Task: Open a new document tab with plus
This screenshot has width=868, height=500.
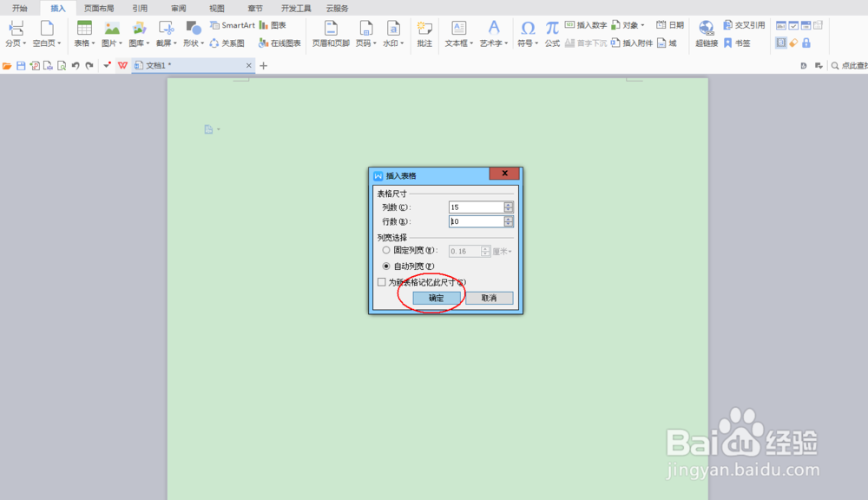Action: pyautogui.click(x=264, y=66)
